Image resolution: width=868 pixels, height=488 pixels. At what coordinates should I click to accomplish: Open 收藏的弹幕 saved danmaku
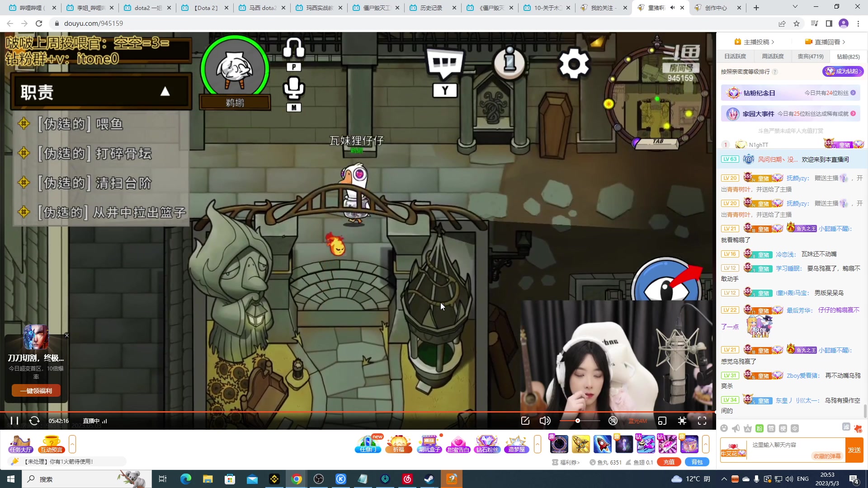827,456
